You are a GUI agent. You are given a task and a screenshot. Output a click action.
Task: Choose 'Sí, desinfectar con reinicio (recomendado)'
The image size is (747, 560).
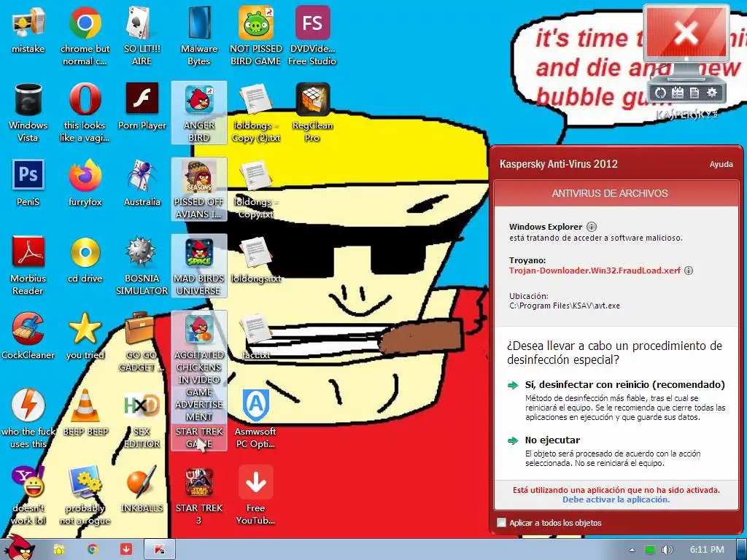coord(624,385)
